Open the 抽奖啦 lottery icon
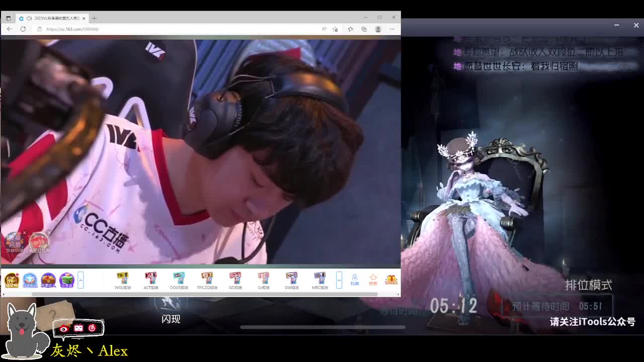This screenshot has width=644, height=362. (12, 280)
